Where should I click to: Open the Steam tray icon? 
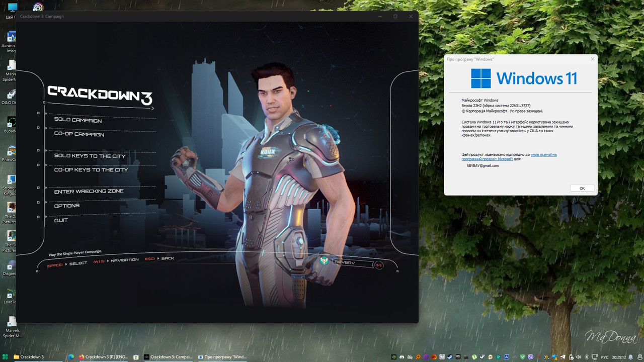point(450,357)
